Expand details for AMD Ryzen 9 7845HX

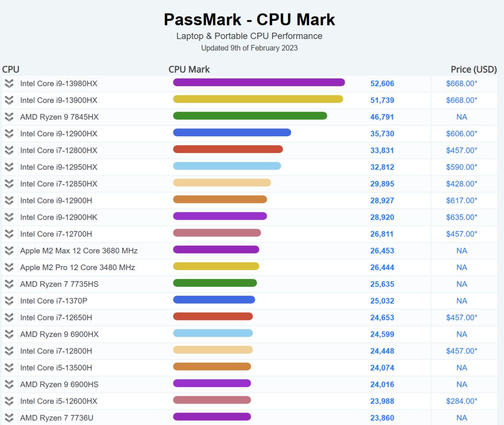click(x=9, y=117)
